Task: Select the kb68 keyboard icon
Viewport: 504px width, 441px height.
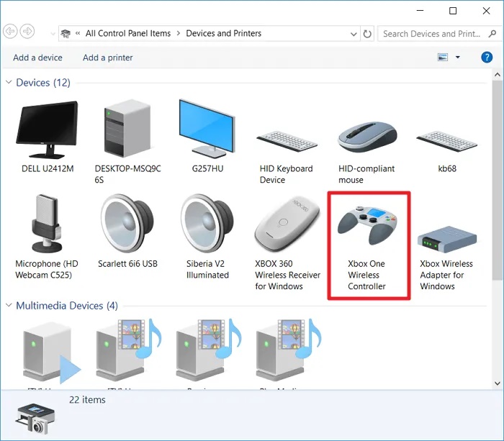Action: click(447, 141)
